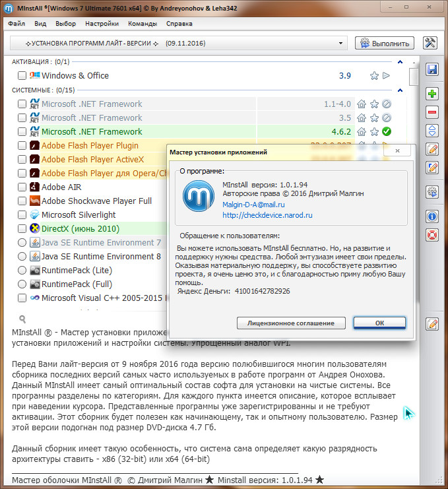Click the MInstAll logo in About dialog
The width and height of the screenshot is (448, 489).
199,196
